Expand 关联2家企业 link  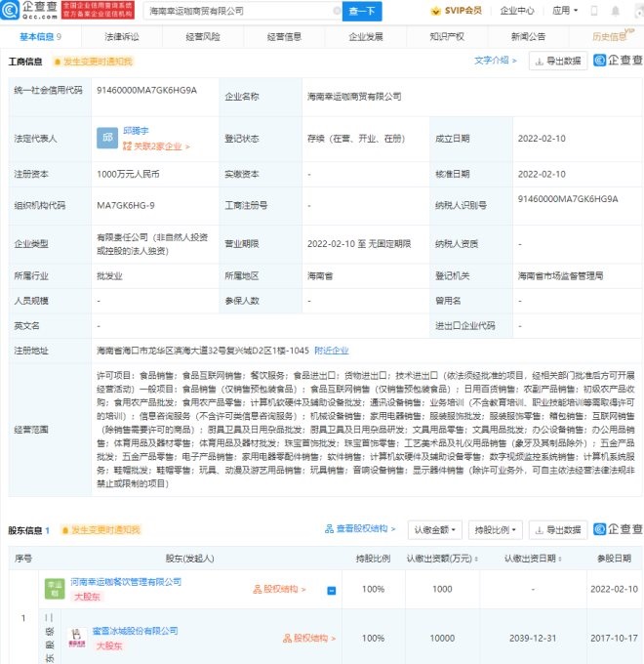click(x=156, y=146)
